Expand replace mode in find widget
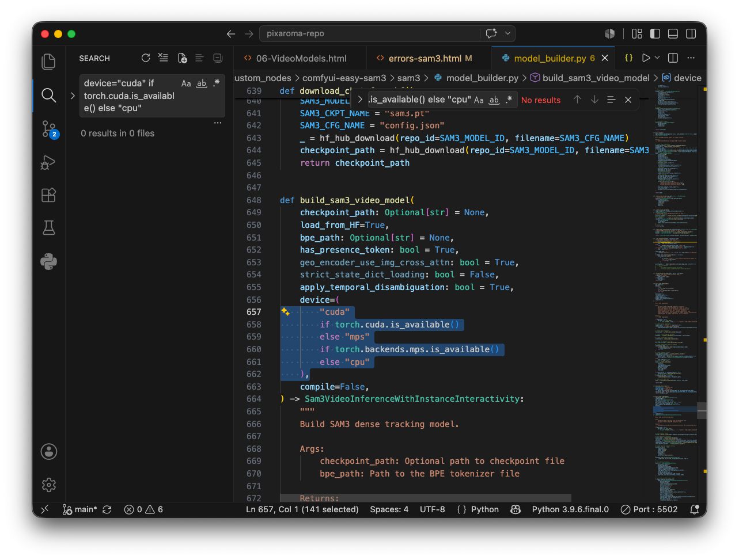The width and height of the screenshot is (739, 560). [360, 100]
